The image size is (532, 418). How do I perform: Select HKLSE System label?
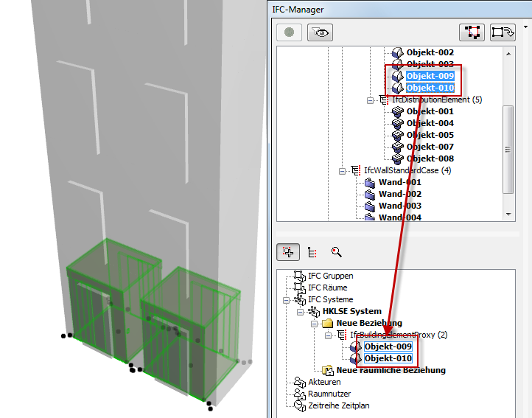351,311
